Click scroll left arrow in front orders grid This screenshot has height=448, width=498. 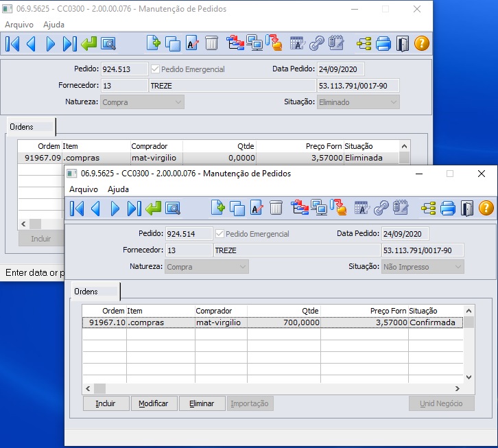pyautogui.click(x=88, y=388)
